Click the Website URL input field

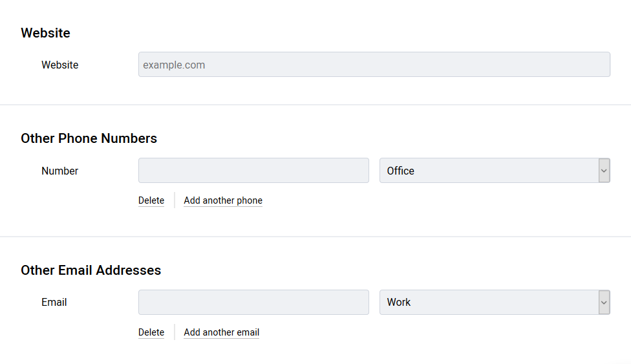coord(374,65)
